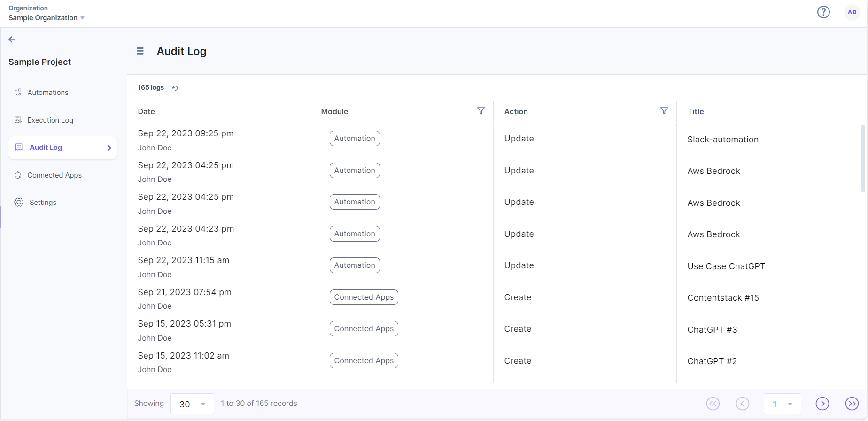868x421 pixels.
Task: Click the Sep 15, 2023 05:31 pm date
Action: point(185,324)
